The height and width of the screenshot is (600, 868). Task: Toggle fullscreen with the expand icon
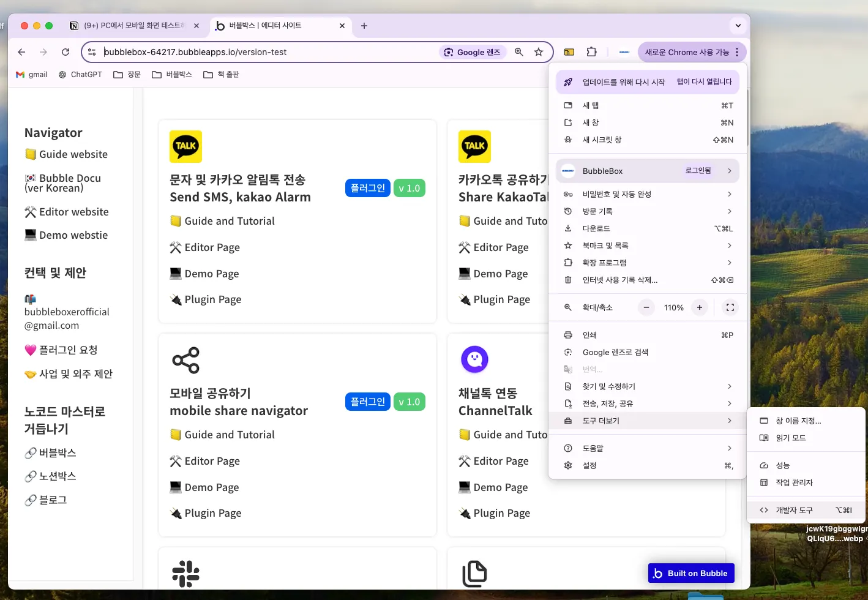pyautogui.click(x=730, y=307)
